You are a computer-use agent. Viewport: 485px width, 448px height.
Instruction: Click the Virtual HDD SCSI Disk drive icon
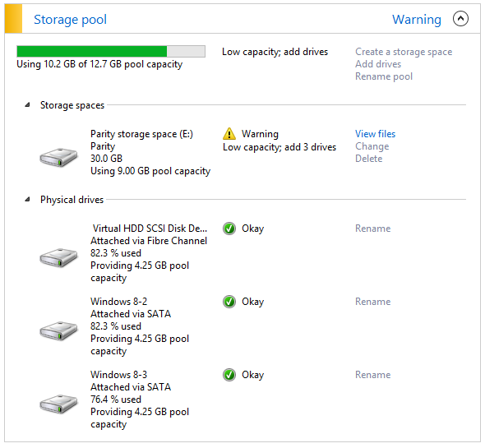click(x=58, y=257)
